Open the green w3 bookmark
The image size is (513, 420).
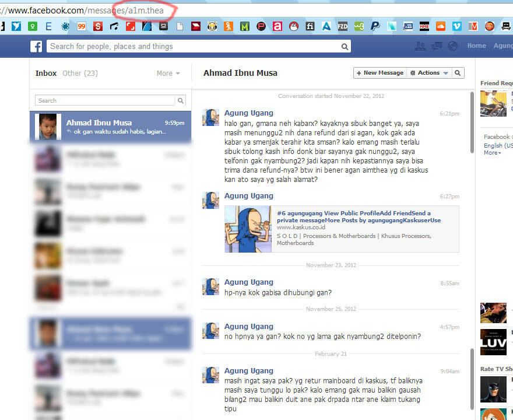coord(359,26)
